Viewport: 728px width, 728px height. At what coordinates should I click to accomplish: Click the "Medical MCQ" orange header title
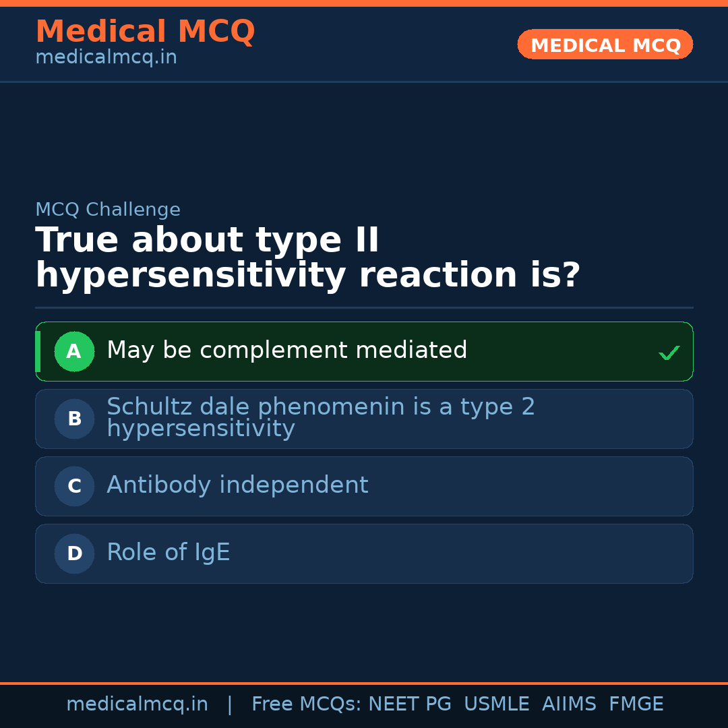coord(145,32)
